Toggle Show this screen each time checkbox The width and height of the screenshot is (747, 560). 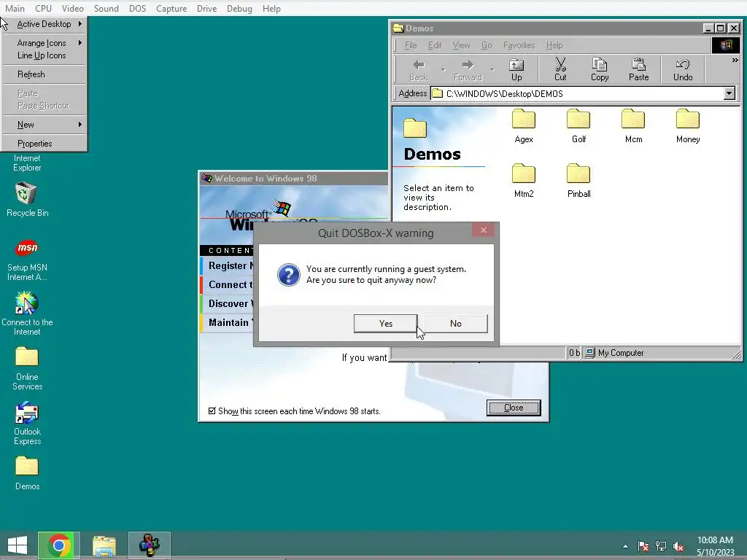212,411
